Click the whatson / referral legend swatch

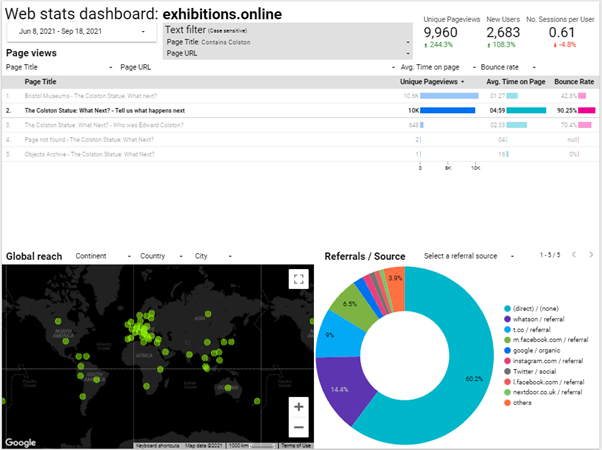[507, 319]
